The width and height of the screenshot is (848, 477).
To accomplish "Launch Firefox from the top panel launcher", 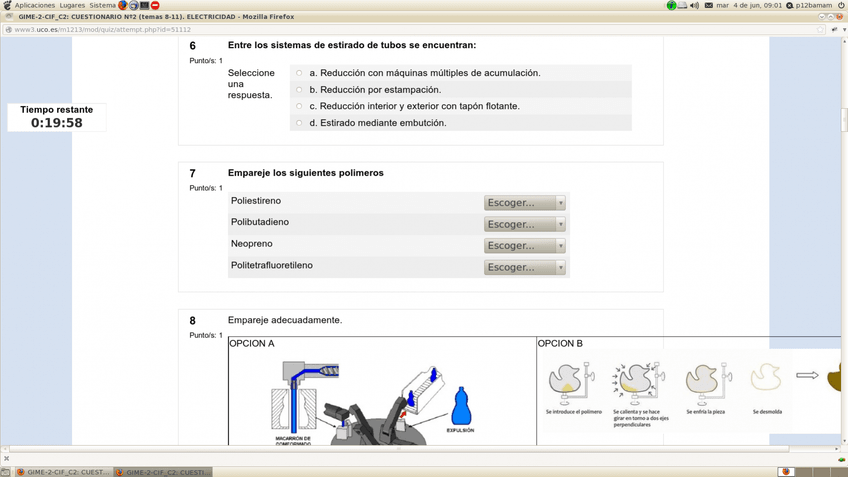I will point(123,5).
